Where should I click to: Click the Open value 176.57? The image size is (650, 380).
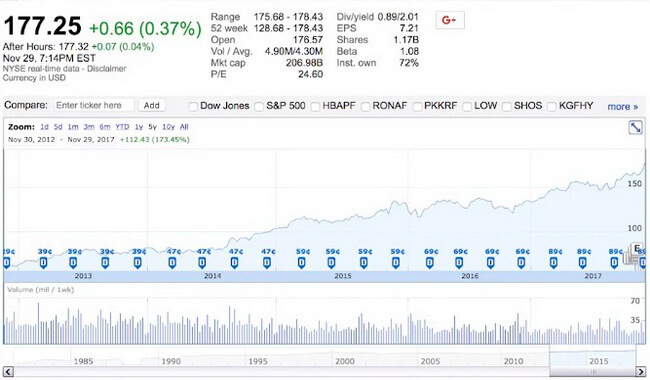308,40
